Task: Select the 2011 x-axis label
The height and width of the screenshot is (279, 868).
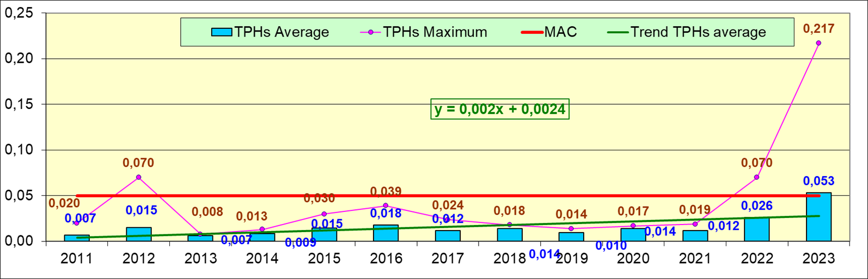Action: (x=77, y=258)
